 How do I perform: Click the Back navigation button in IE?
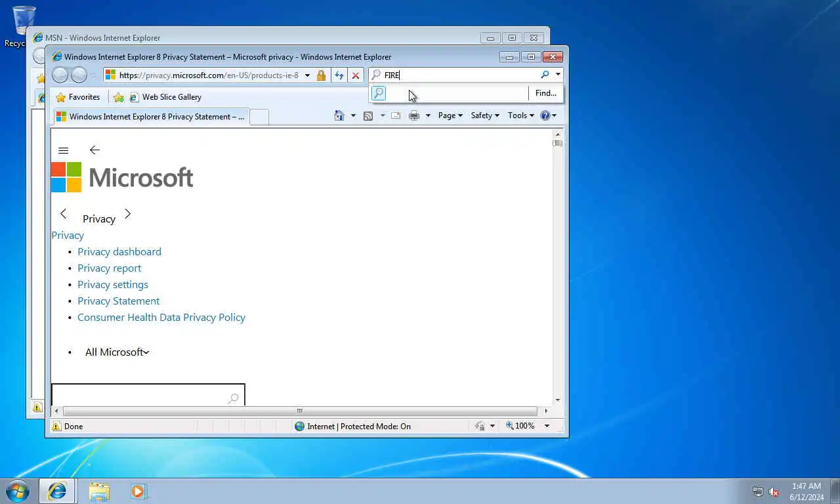(x=60, y=75)
